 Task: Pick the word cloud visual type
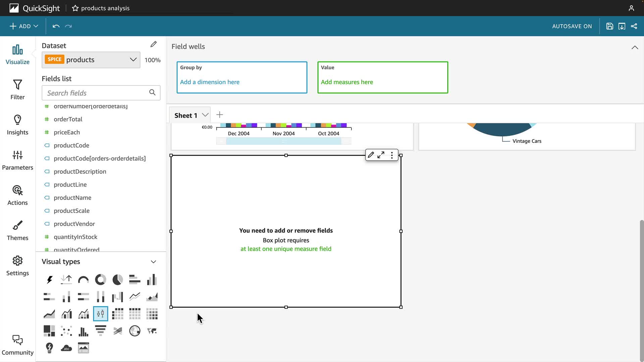66,348
